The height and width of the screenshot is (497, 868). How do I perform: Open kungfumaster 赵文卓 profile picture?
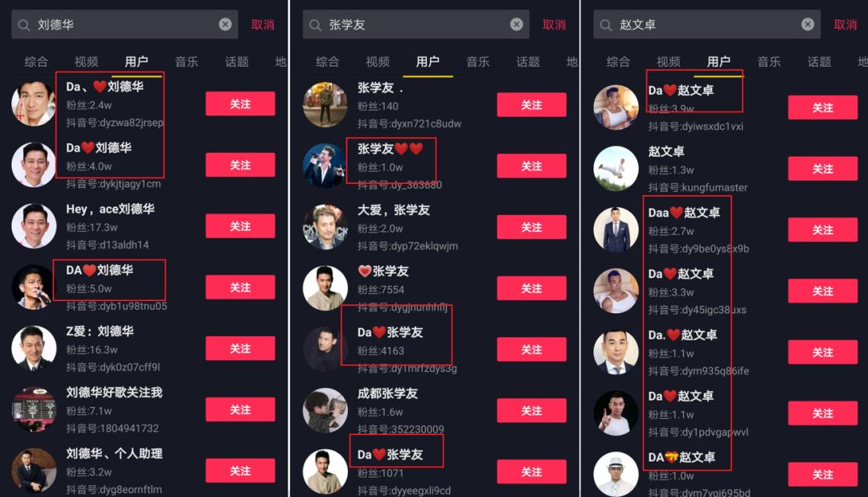pos(616,168)
